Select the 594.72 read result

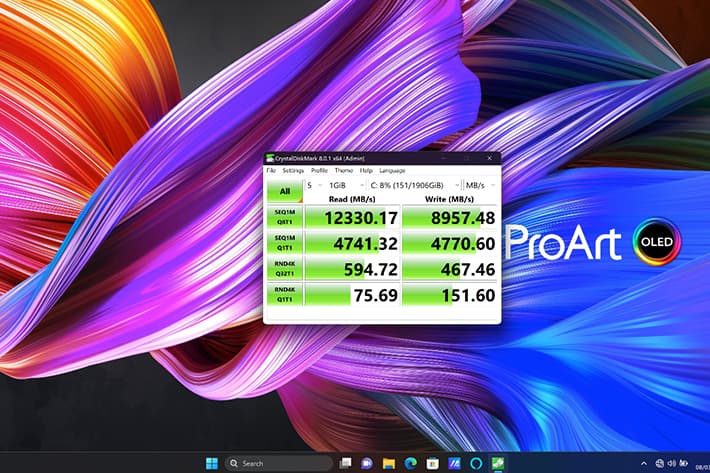click(x=353, y=269)
